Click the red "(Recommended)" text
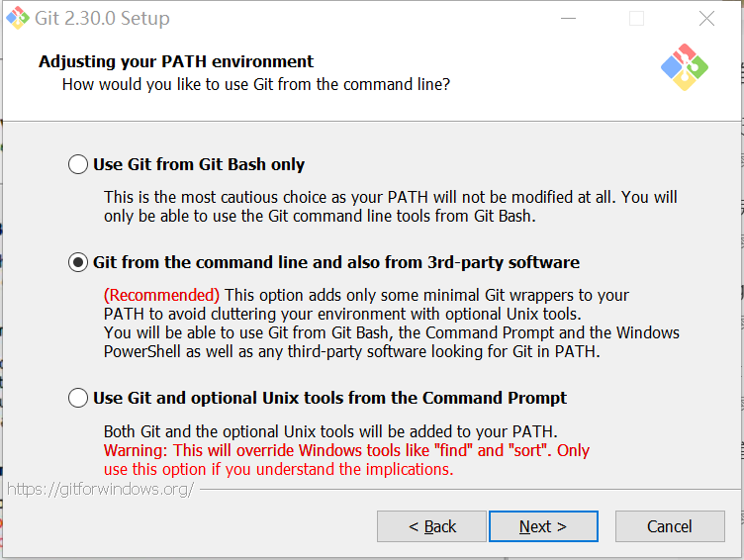Viewport: 744px width, 560px height. tap(162, 295)
